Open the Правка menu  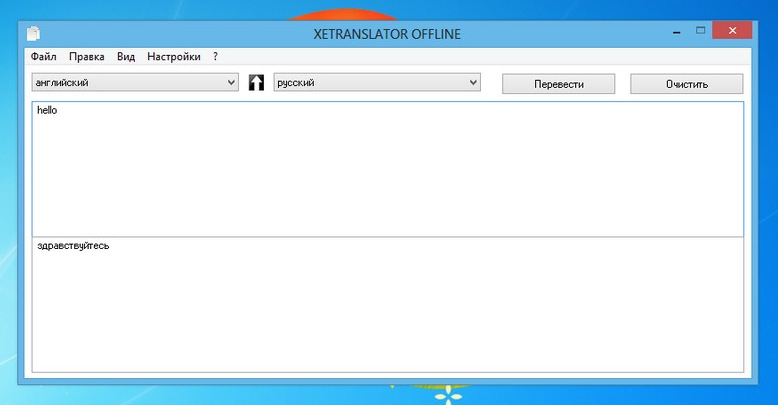pyautogui.click(x=86, y=57)
